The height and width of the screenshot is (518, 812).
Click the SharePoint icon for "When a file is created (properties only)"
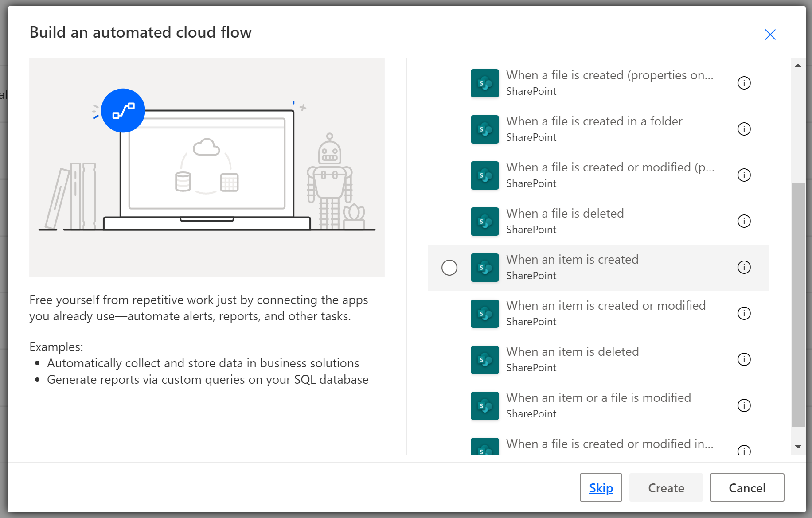pyautogui.click(x=484, y=83)
